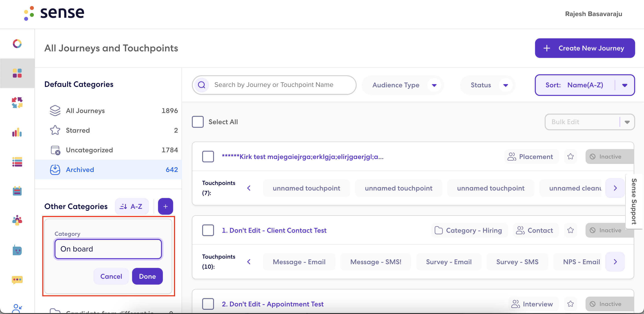Click the Create New Journey button
Image resolution: width=644 pixels, height=314 pixels.
coord(585,48)
